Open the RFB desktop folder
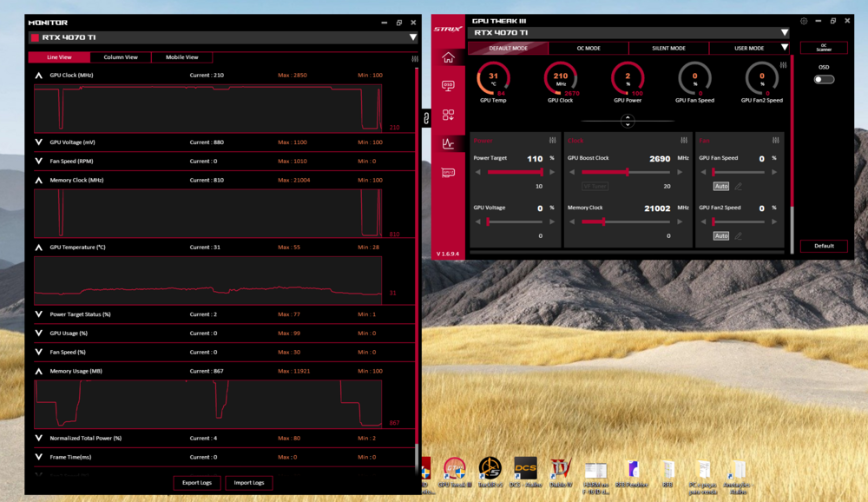Viewport: 868px width, 502px height. 668,472
